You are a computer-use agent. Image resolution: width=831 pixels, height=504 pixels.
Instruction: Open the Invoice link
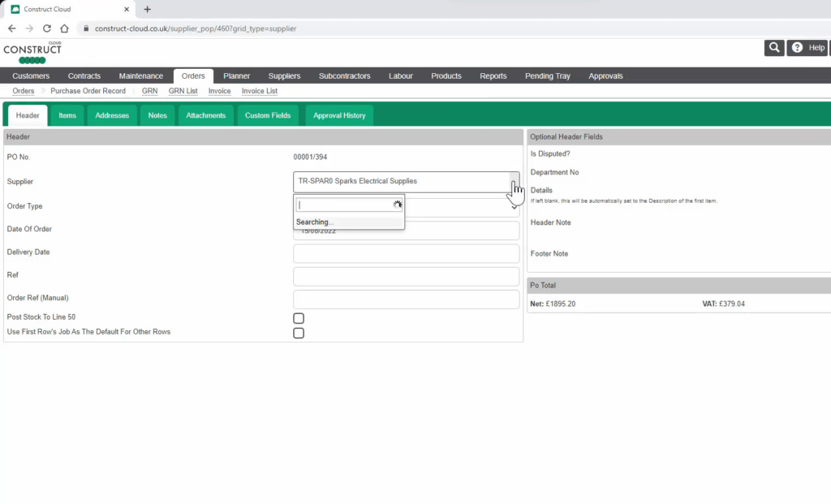[x=219, y=91]
